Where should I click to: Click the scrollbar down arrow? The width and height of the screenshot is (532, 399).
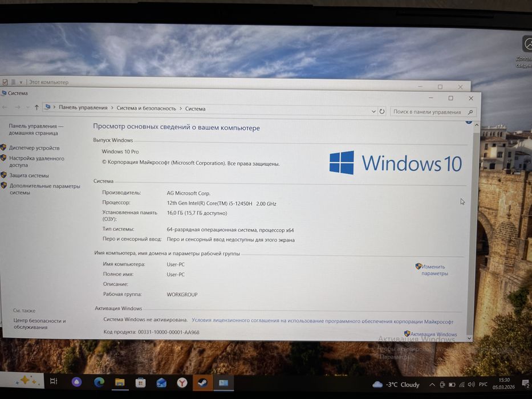(469, 338)
